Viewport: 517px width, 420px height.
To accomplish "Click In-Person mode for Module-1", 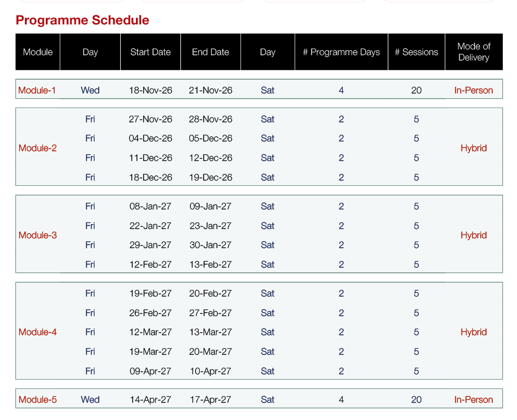I will click(x=473, y=90).
